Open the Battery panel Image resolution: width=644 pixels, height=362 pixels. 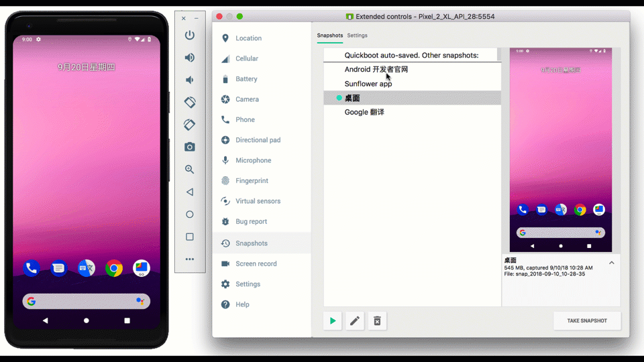tap(262, 79)
